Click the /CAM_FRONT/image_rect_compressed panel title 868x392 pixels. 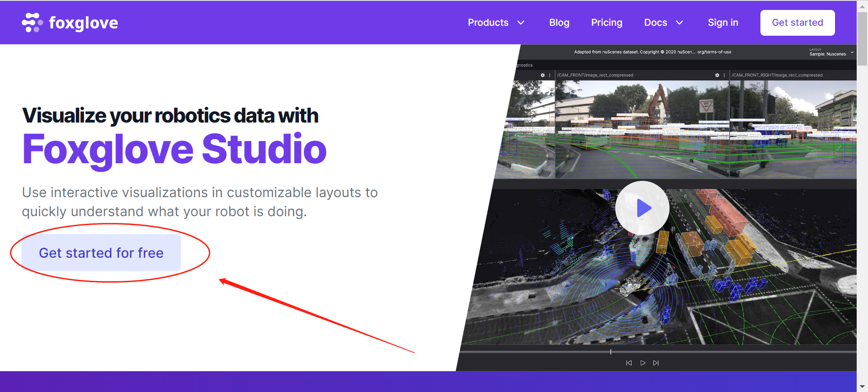[x=595, y=75]
